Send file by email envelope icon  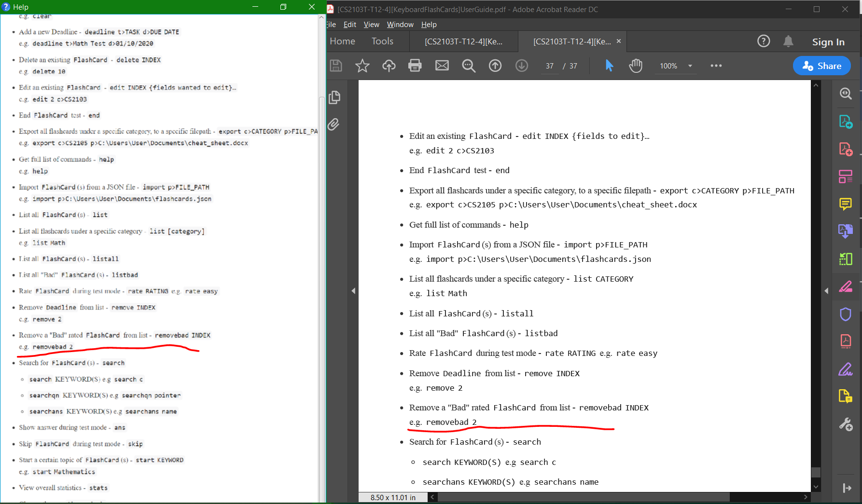click(442, 66)
